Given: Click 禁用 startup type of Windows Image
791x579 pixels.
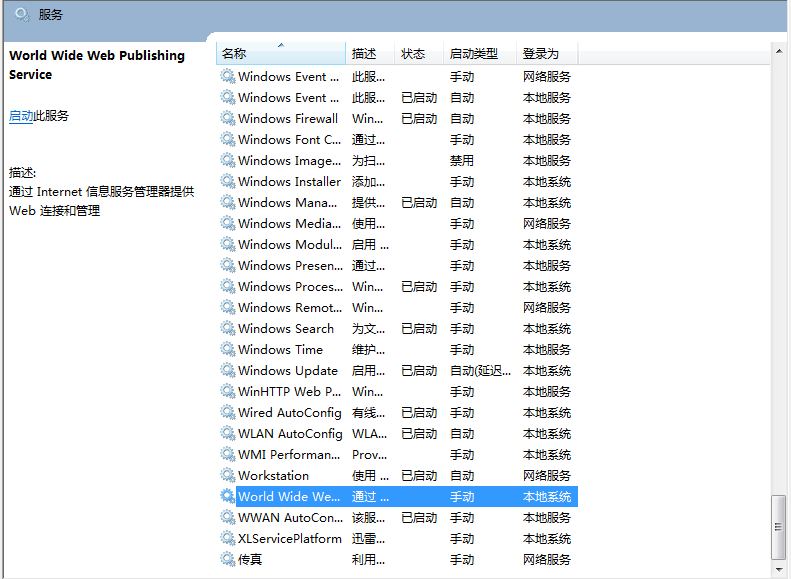Looking at the screenshot, I should click(x=462, y=160).
